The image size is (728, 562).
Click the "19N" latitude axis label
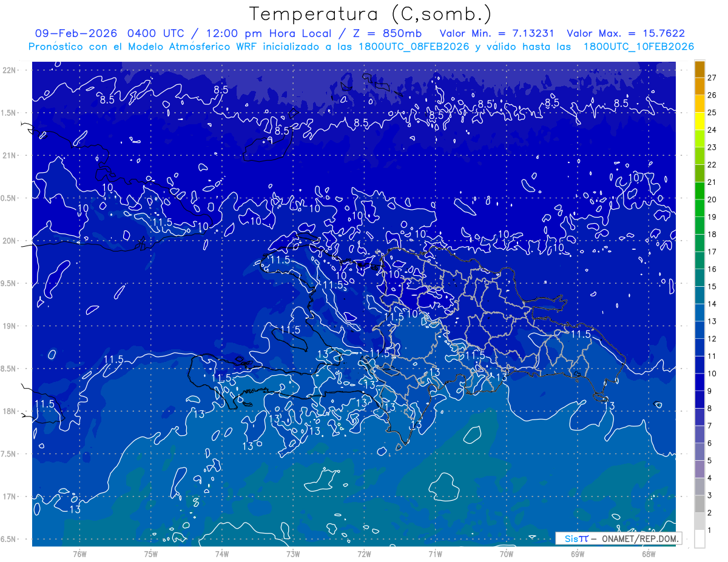[x=10, y=326]
